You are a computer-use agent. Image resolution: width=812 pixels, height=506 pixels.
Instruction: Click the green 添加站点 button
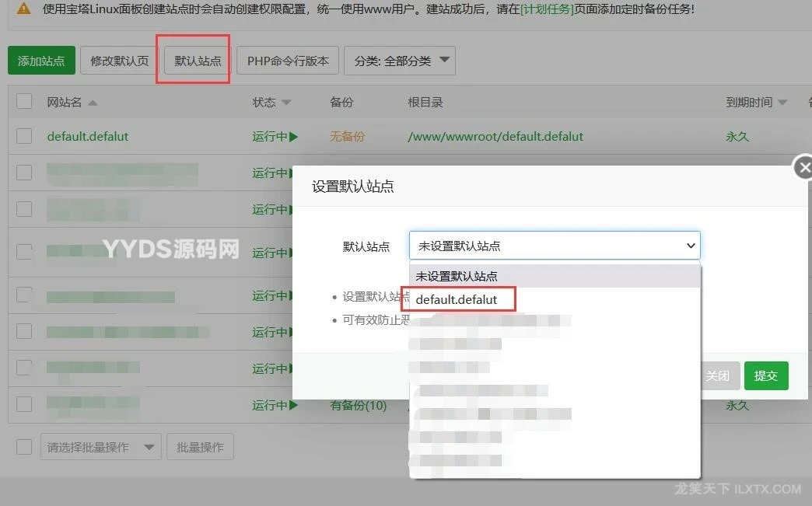point(41,61)
